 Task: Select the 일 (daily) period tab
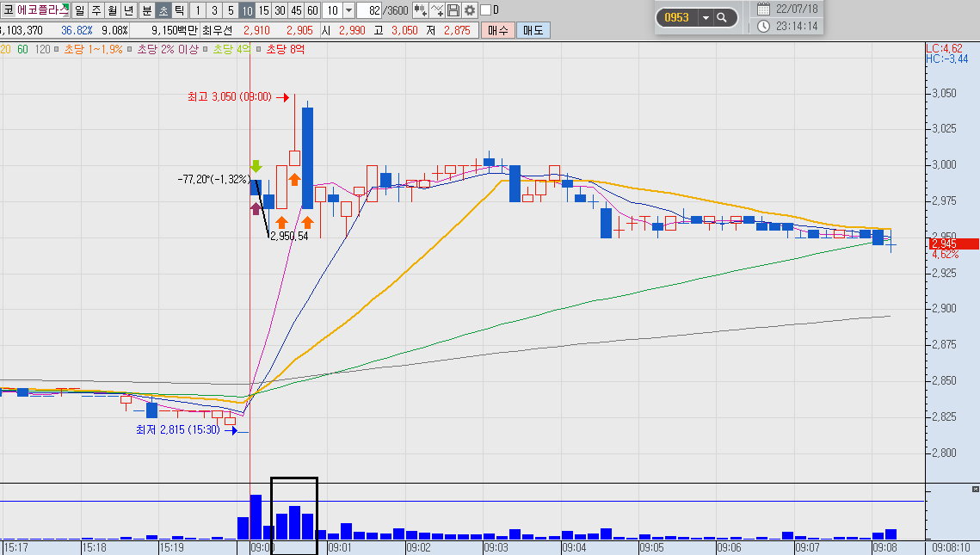[x=79, y=10]
